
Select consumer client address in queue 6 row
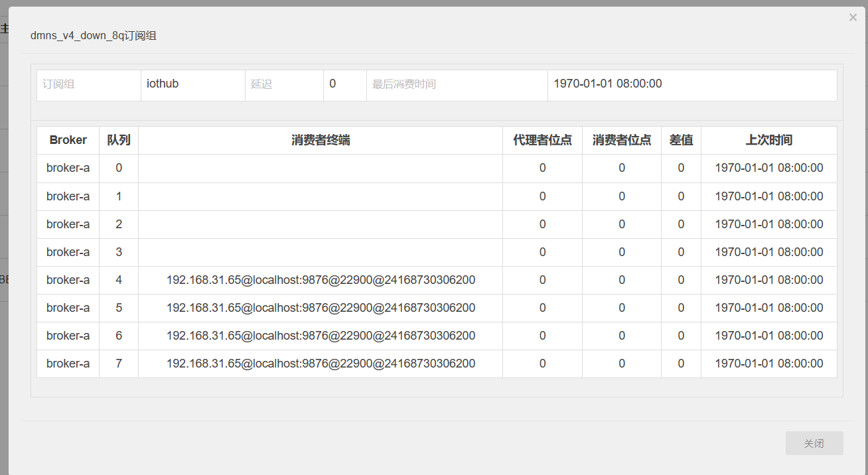pos(321,336)
